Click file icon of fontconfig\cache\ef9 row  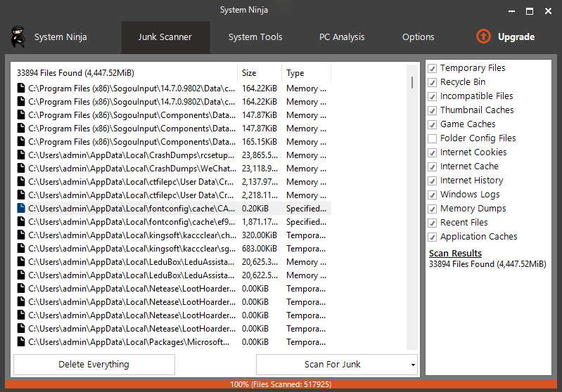coord(21,222)
